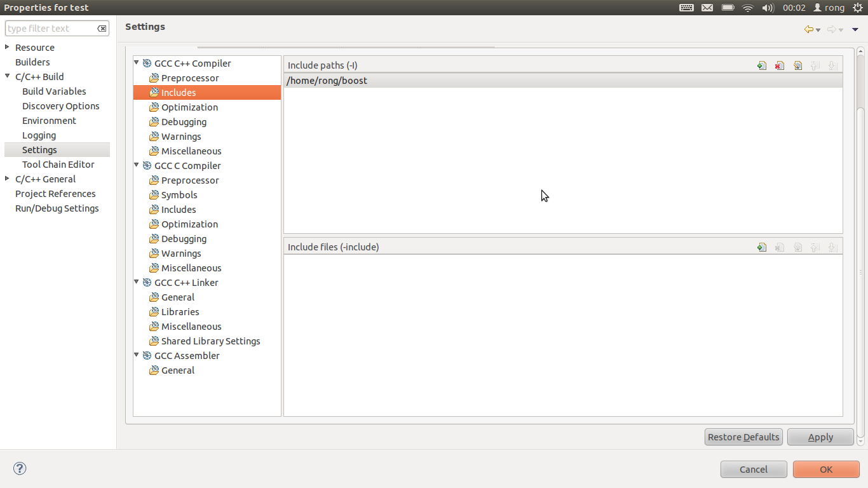Open the rong user menu in top bar
The width and height of the screenshot is (868, 488).
[x=829, y=8]
